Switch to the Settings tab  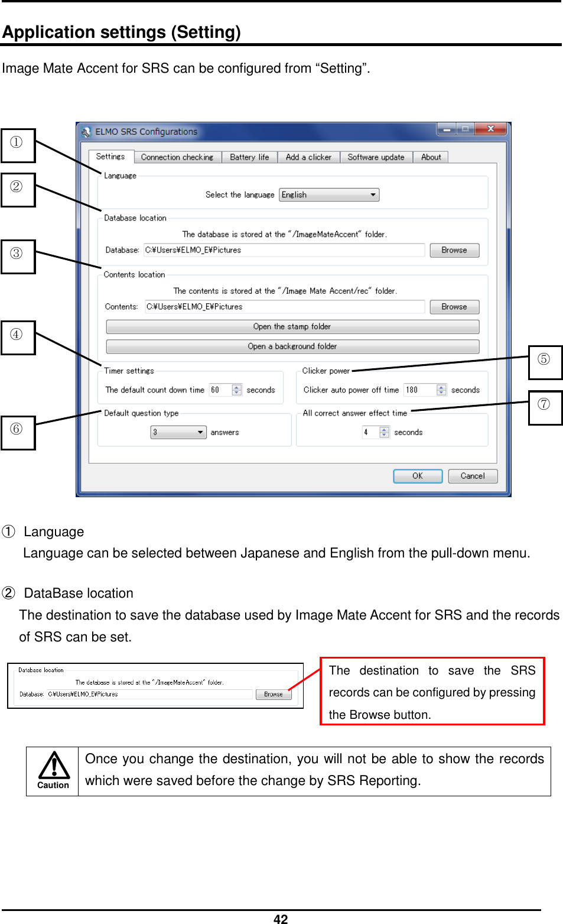pos(110,157)
